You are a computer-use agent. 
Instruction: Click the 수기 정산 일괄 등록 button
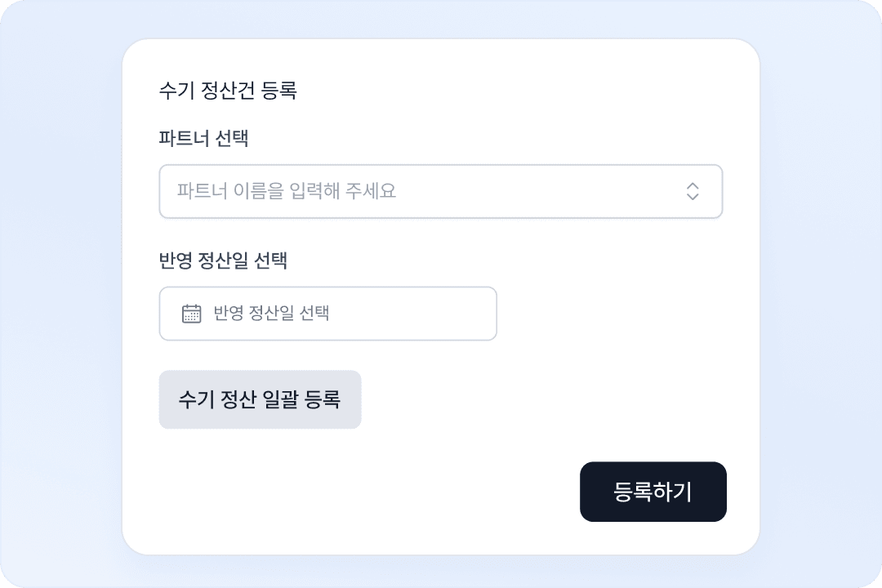point(260,399)
